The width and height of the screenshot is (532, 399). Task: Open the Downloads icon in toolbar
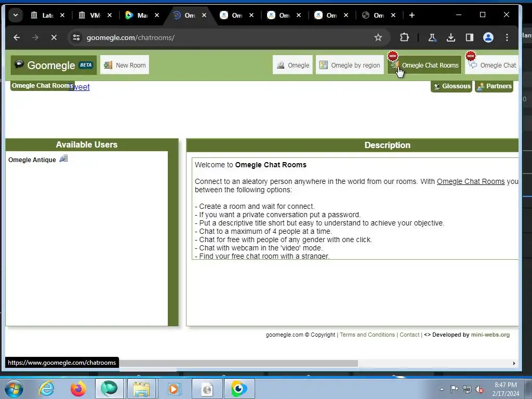pyautogui.click(x=451, y=37)
